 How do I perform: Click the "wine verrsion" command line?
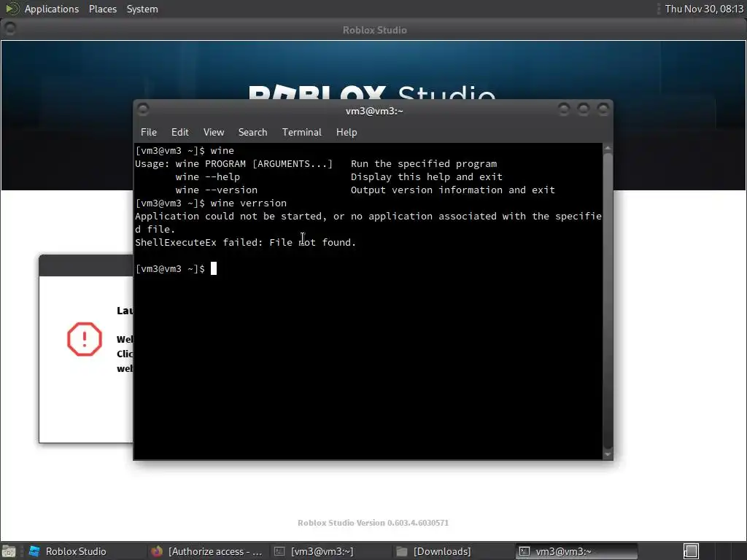[x=211, y=203]
